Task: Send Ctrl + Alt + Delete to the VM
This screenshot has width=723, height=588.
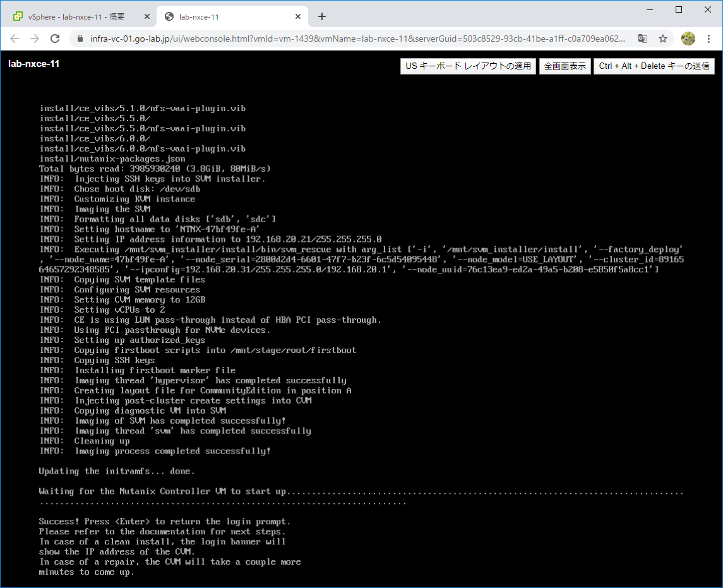Action: [654, 66]
